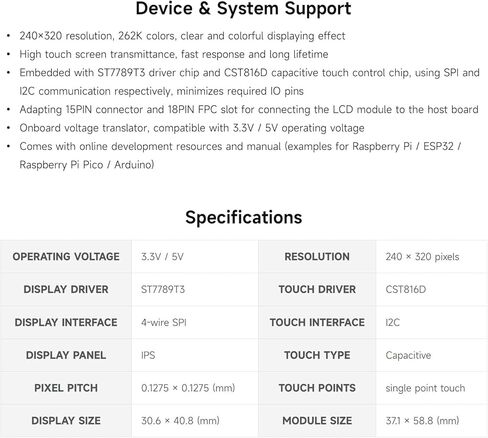Select the DISPLAY SIZE label cell
The height and width of the screenshot is (438, 488).
pyautogui.click(x=66, y=421)
